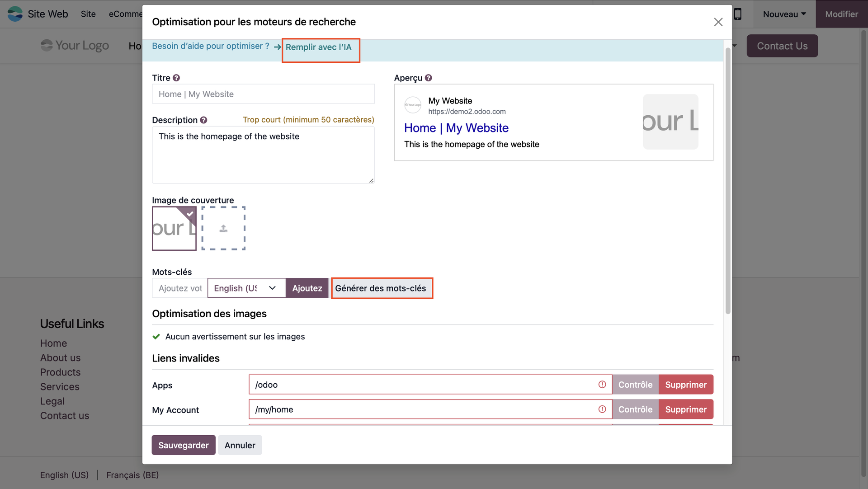Open the Site menu in top bar

[88, 14]
